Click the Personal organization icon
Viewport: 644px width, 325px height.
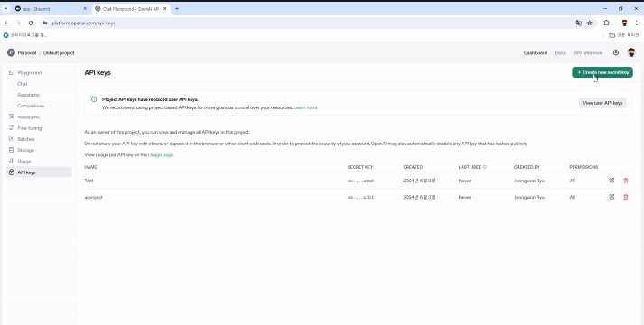tap(11, 53)
